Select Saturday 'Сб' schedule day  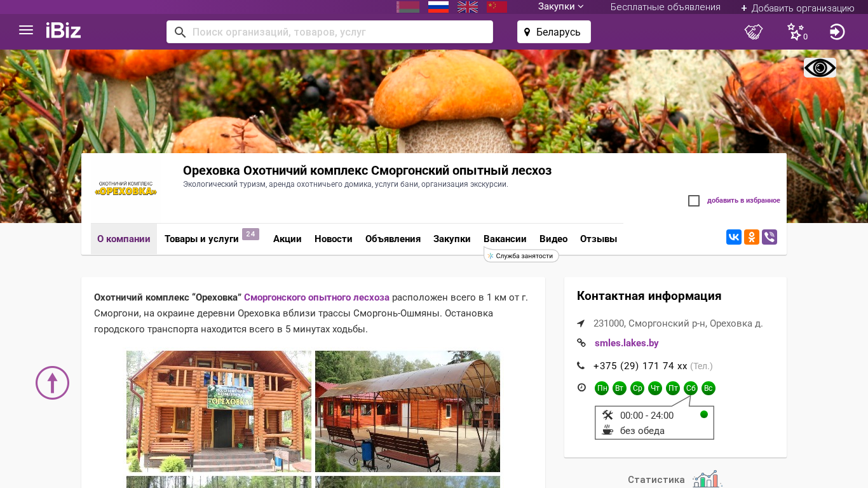tap(691, 388)
